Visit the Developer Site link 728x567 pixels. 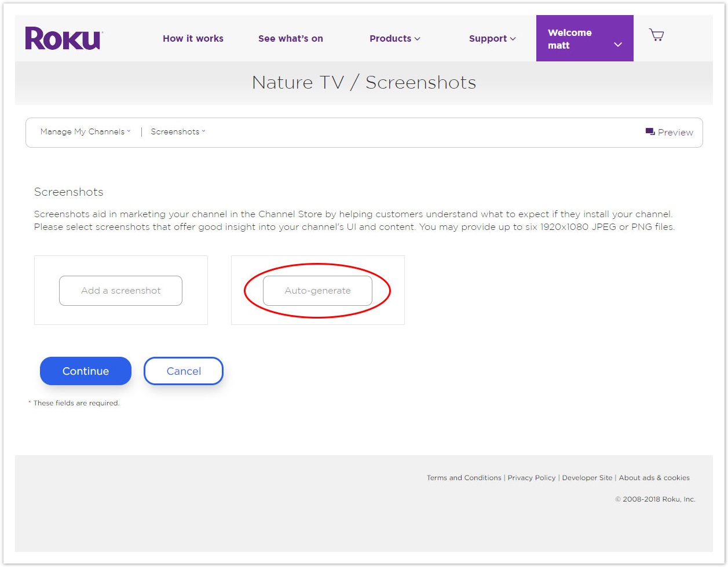[x=587, y=478]
